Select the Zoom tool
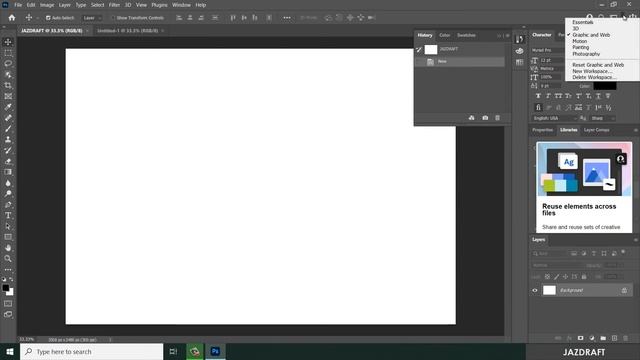Image resolution: width=640 pixels, height=360 pixels. [8, 258]
